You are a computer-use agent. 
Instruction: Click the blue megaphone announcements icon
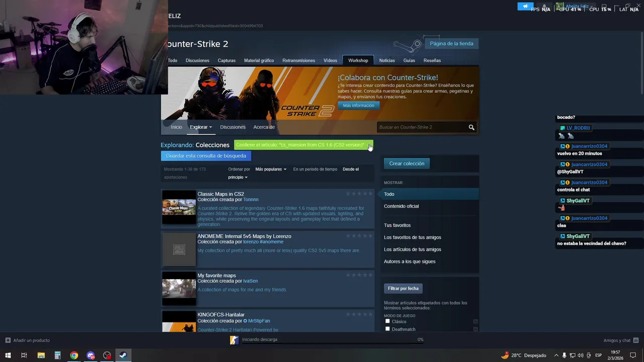click(525, 7)
